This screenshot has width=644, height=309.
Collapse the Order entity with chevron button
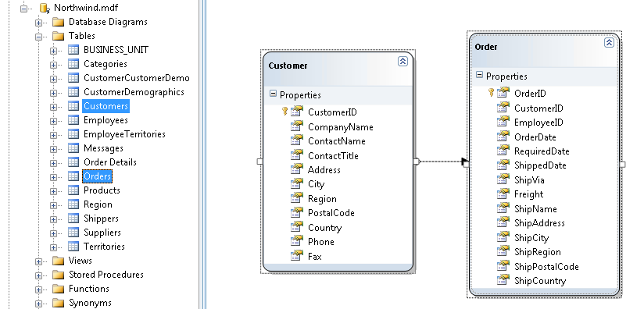click(609, 43)
